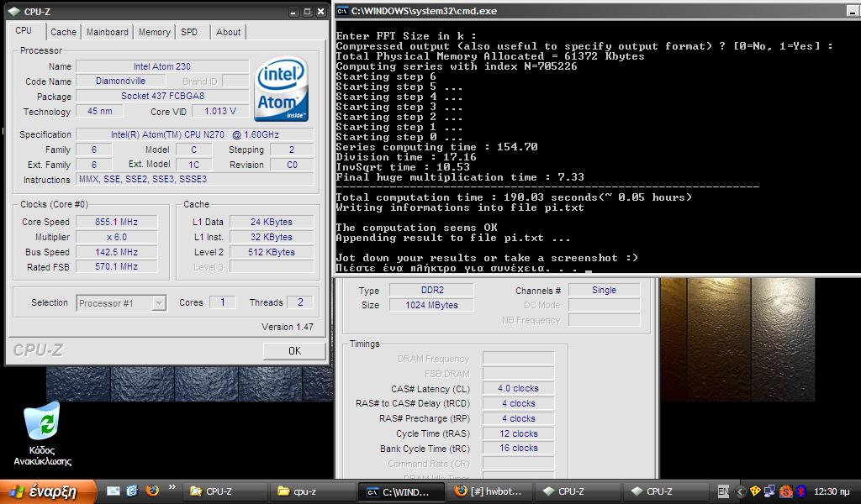The image size is (861, 504).
Task: Click the Ext. Model value 1C
Action: coord(194,165)
